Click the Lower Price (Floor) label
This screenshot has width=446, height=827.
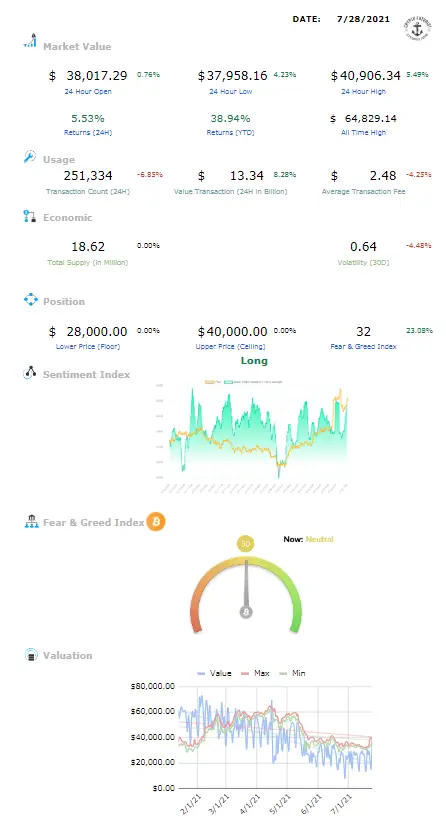[88, 347]
